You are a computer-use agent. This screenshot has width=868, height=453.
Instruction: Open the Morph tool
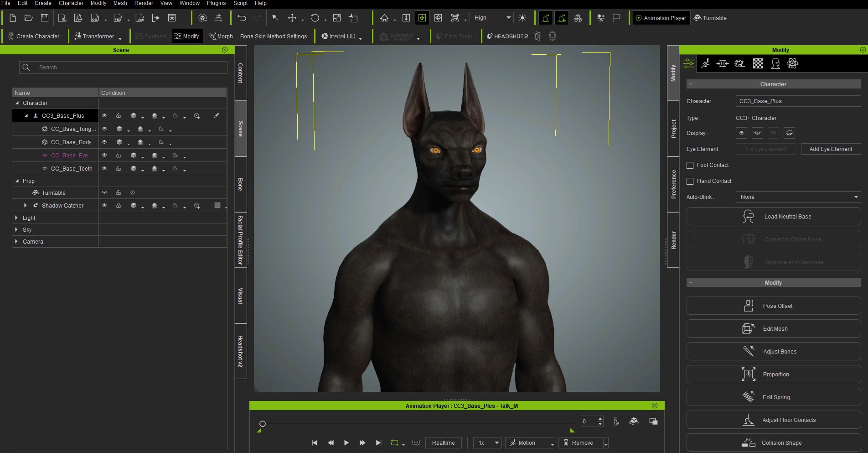pos(220,36)
